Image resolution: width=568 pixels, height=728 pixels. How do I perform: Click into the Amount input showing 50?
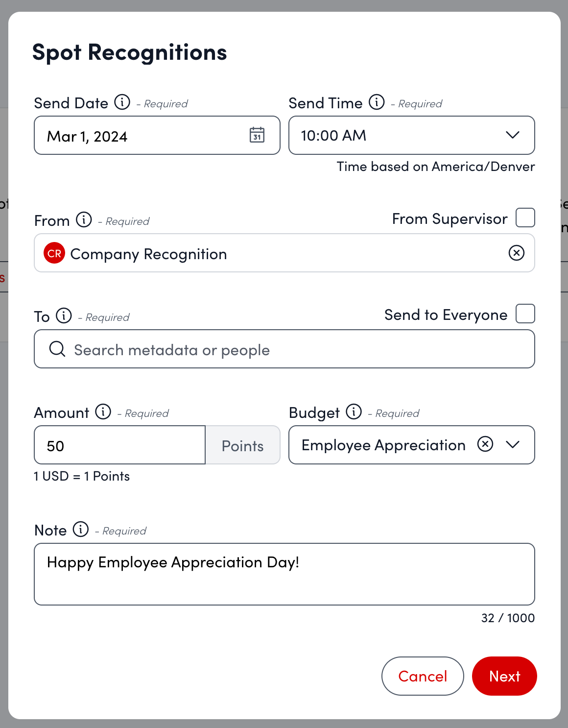(119, 445)
